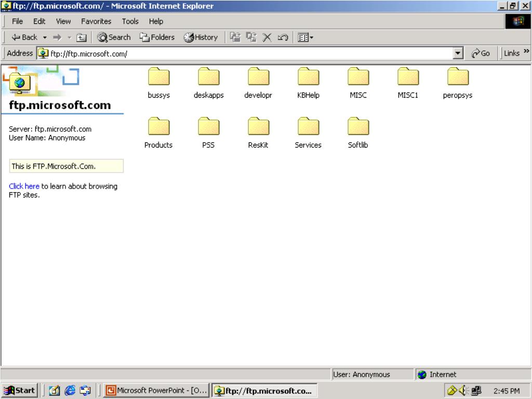Toggle the History pane button
Image resolution: width=532 pixels, height=399 pixels.
pos(201,37)
